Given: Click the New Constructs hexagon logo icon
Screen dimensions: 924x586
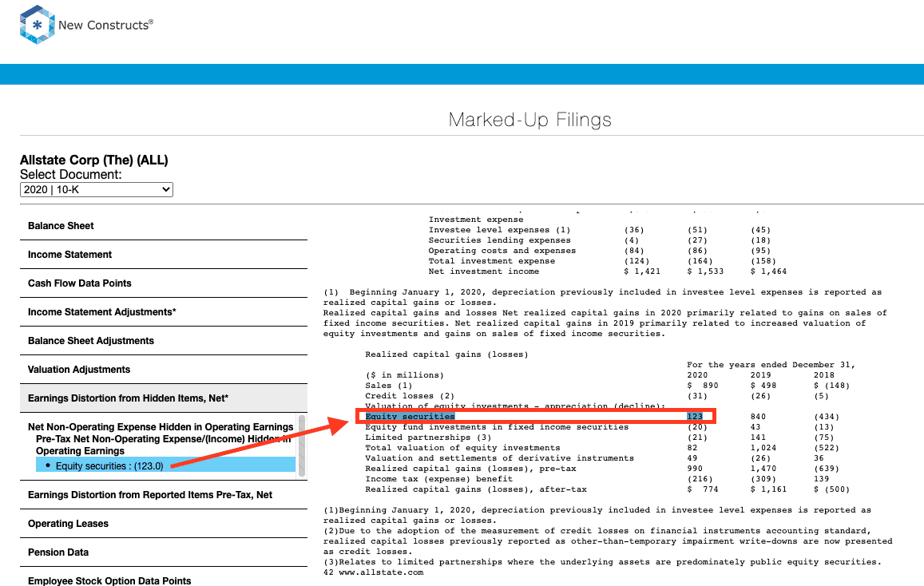Looking at the screenshot, I should pos(37,25).
